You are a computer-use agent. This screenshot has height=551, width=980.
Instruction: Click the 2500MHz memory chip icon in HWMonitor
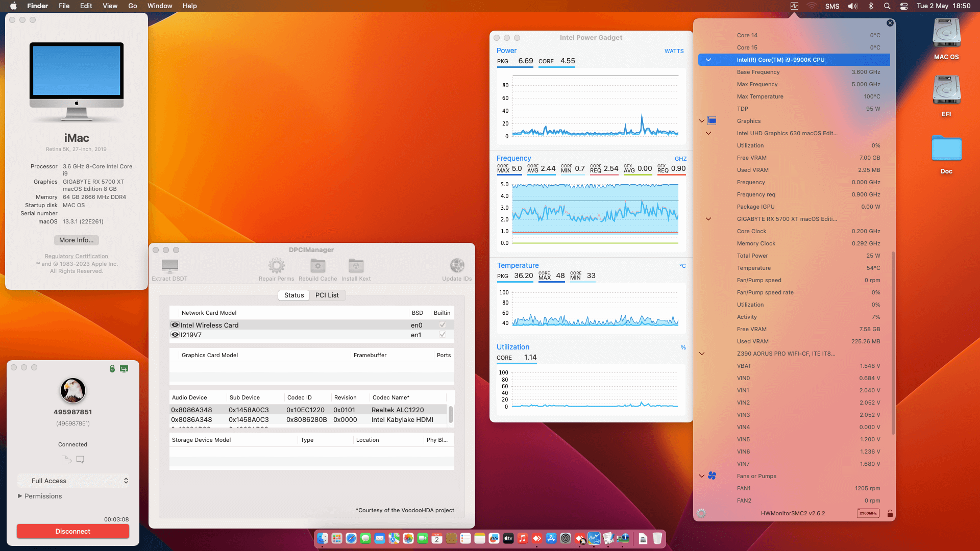868,513
